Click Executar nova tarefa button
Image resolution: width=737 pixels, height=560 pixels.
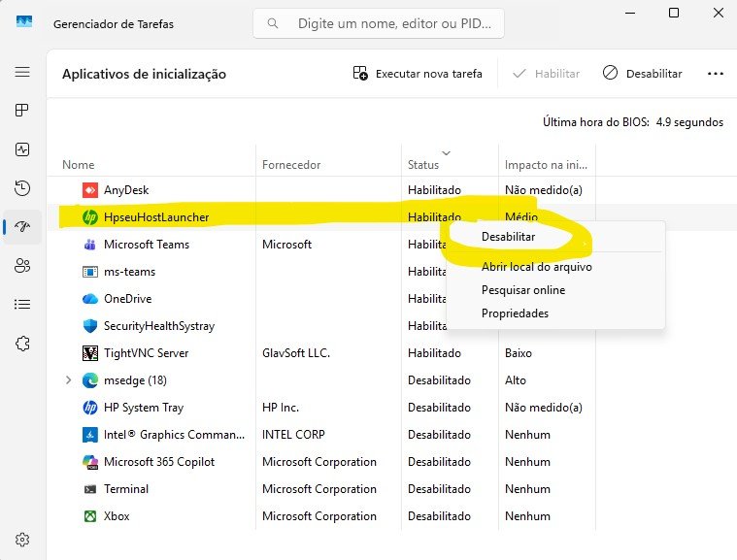[418, 74]
